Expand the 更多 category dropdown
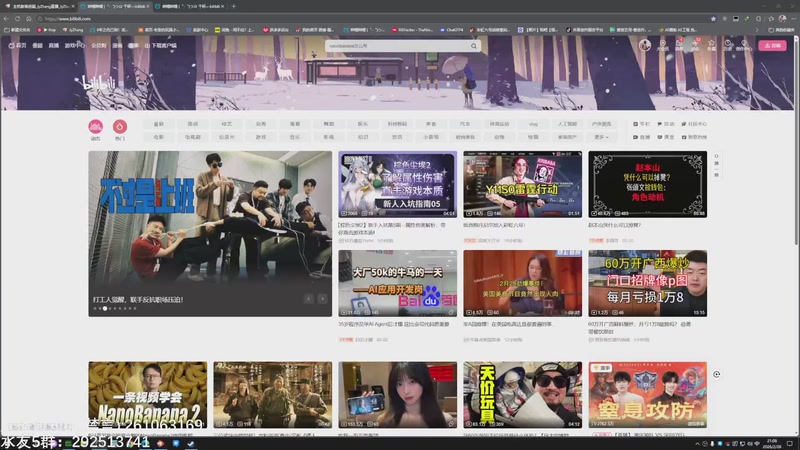Image resolution: width=800 pixels, height=450 pixels. (602, 137)
